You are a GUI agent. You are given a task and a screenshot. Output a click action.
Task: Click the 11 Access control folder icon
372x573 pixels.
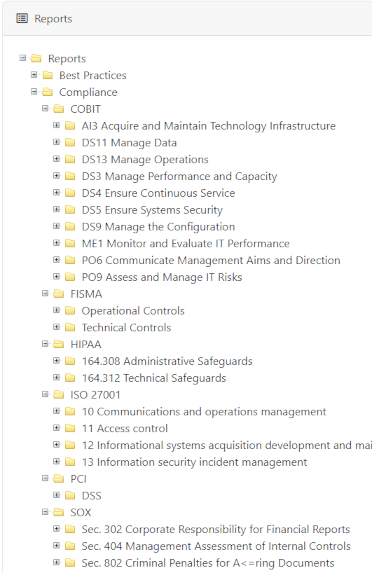(70, 428)
